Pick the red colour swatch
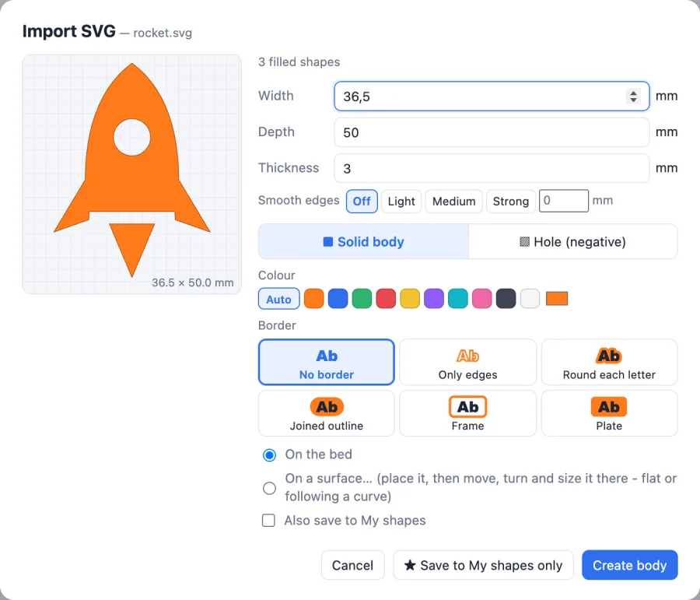This screenshot has height=600, width=700. tap(386, 299)
